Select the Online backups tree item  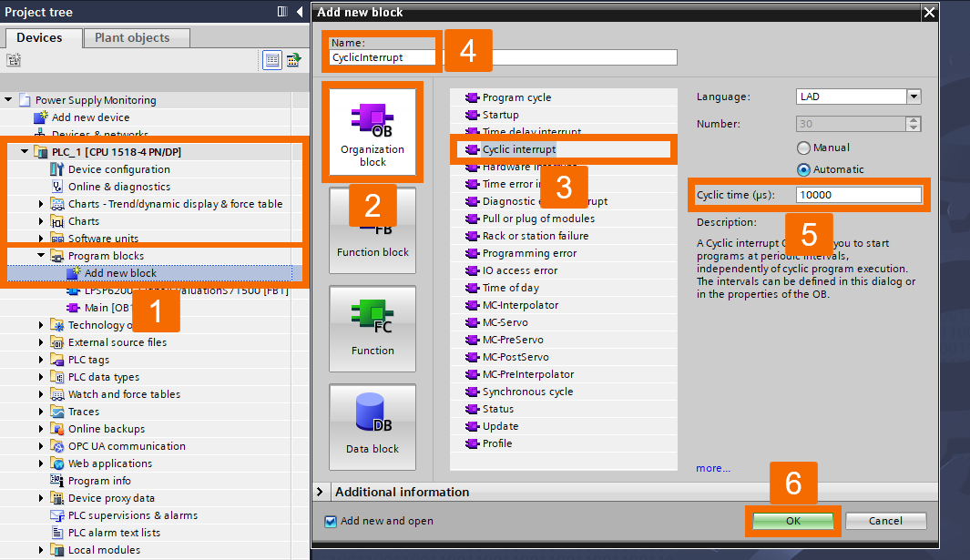click(x=107, y=429)
